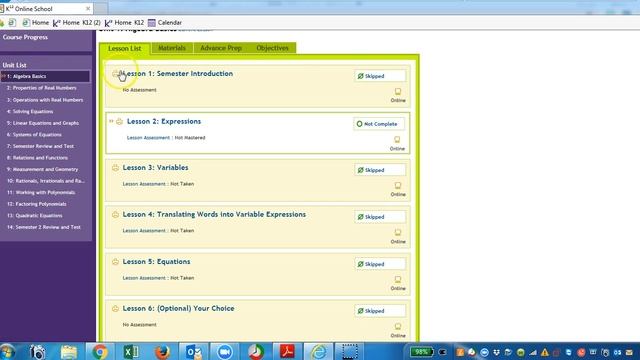The image size is (640, 360).
Task: Toggle Lesson 1 Skipped status
Action: pos(380,76)
